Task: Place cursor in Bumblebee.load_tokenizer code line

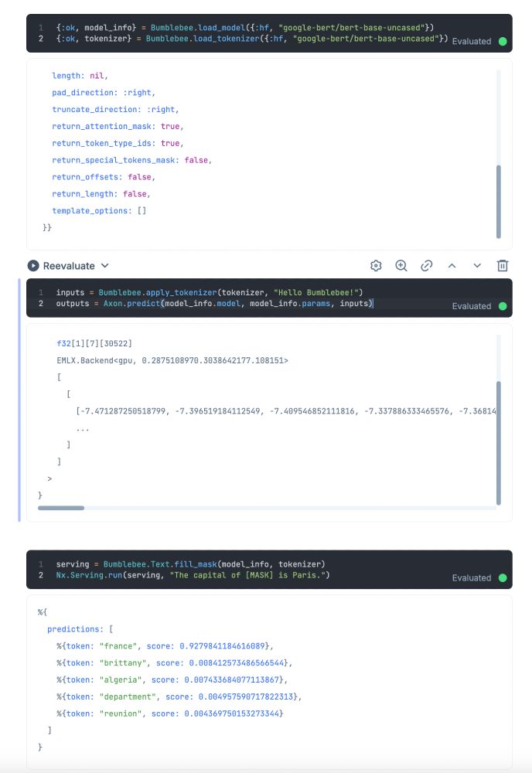Action: tap(252, 39)
